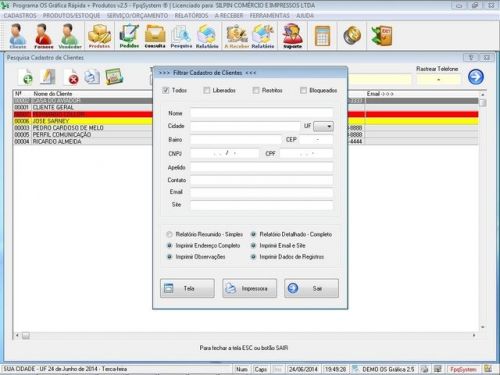Click the monitor icon in status bar

tap(438, 369)
